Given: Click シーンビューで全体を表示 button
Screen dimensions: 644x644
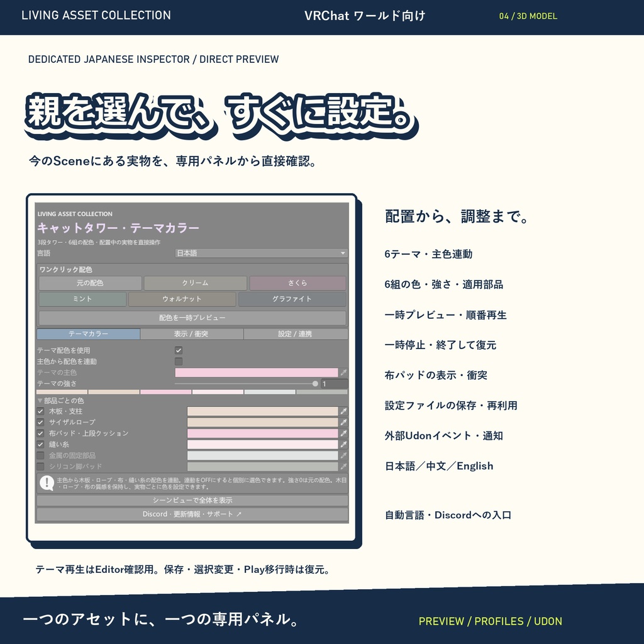Looking at the screenshot, I should point(192,500).
